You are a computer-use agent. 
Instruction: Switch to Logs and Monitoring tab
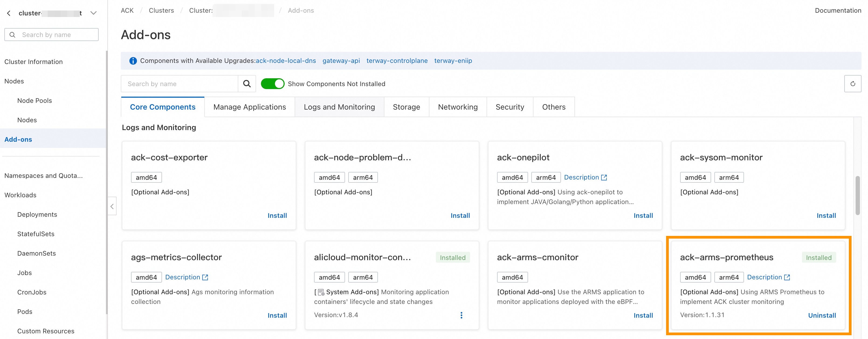(x=339, y=107)
